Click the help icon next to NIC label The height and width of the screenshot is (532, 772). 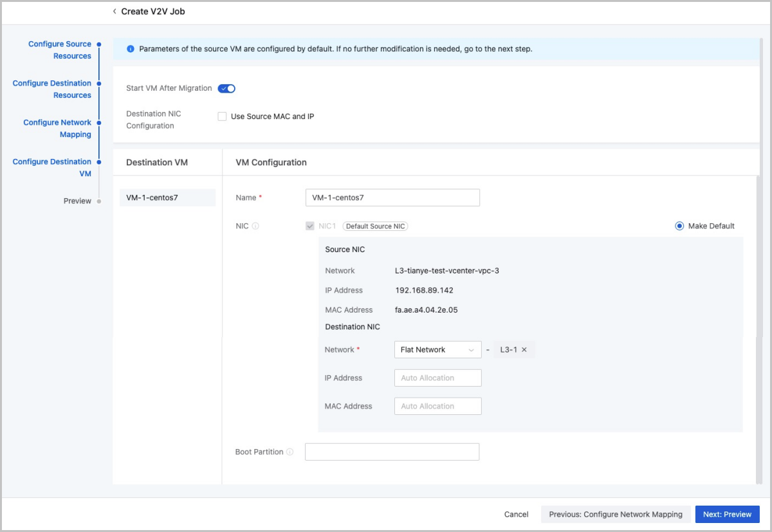click(x=255, y=226)
